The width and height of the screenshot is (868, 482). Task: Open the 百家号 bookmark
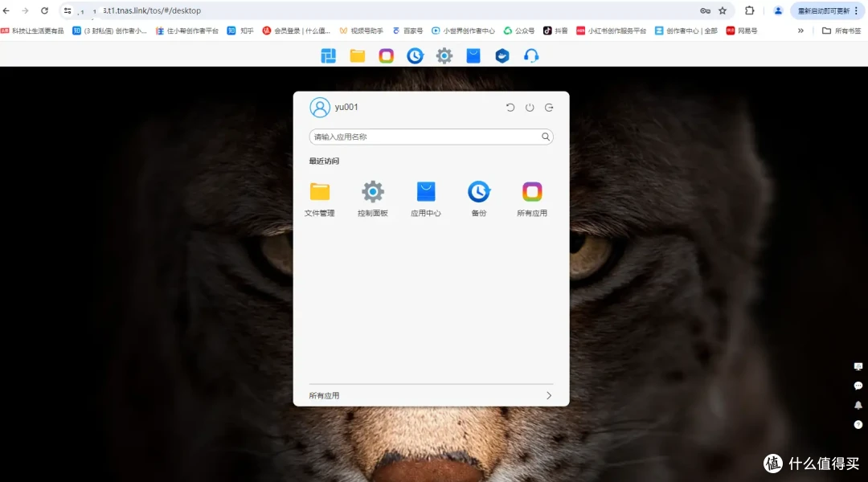pos(408,31)
